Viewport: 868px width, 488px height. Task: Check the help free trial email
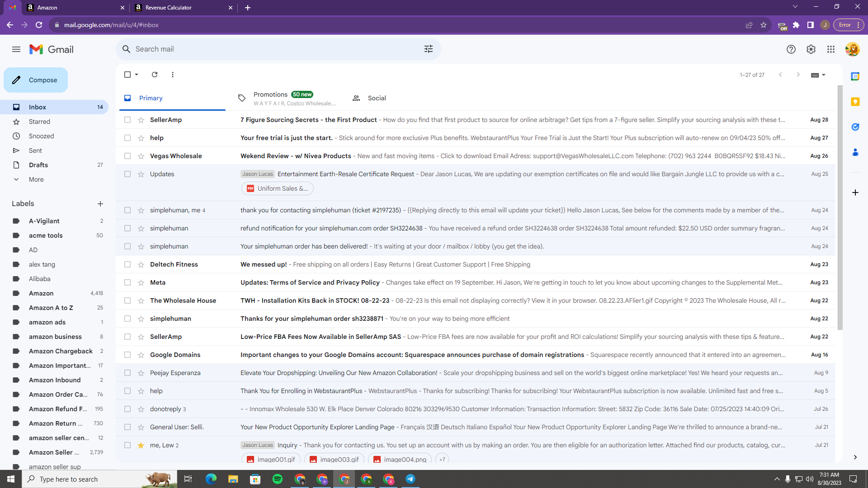[x=127, y=138]
